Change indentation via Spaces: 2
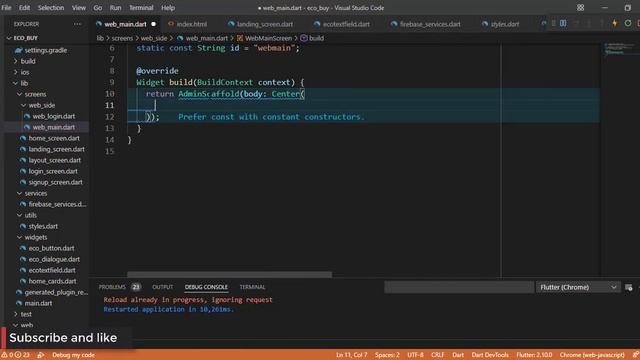The width and height of the screenshot is (640, 360). tap(387, 355)
